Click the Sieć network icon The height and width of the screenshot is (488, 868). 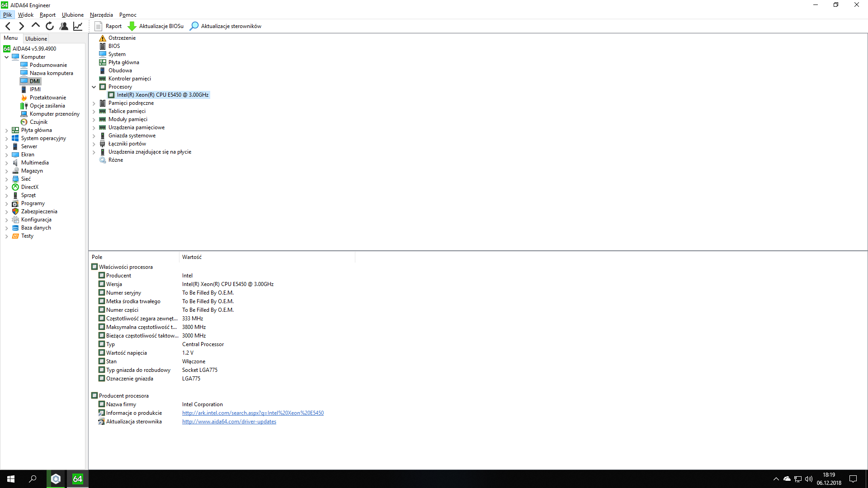(15, 179)
